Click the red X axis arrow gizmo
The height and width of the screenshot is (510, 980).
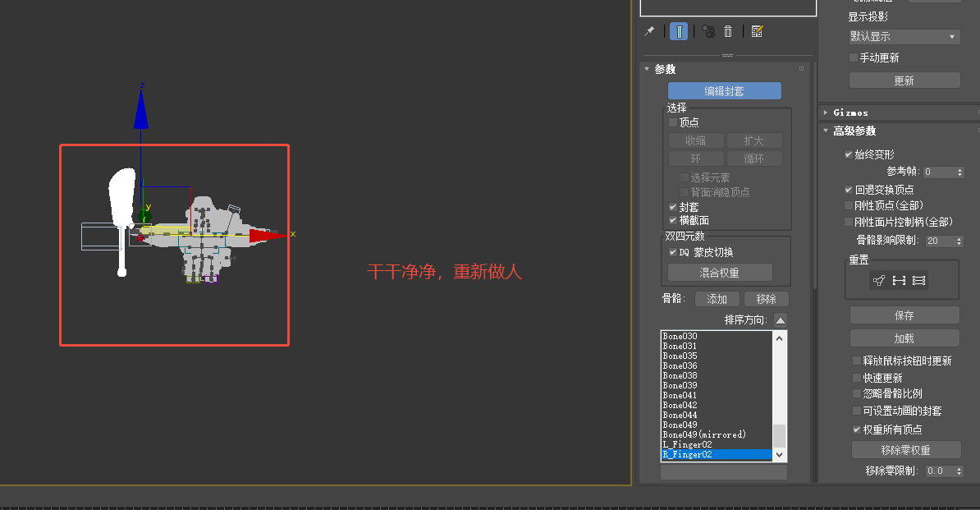point(268,235)
